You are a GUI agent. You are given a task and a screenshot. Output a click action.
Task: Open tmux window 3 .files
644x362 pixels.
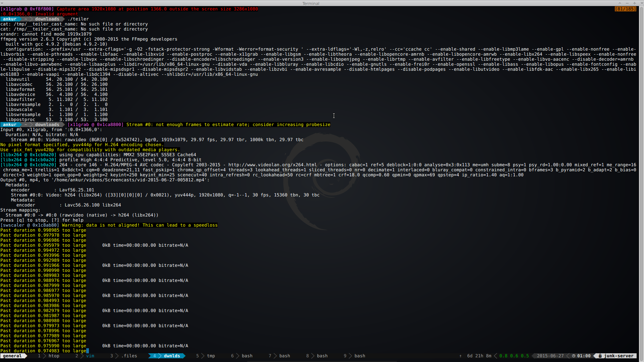click(x=124, y=356)
